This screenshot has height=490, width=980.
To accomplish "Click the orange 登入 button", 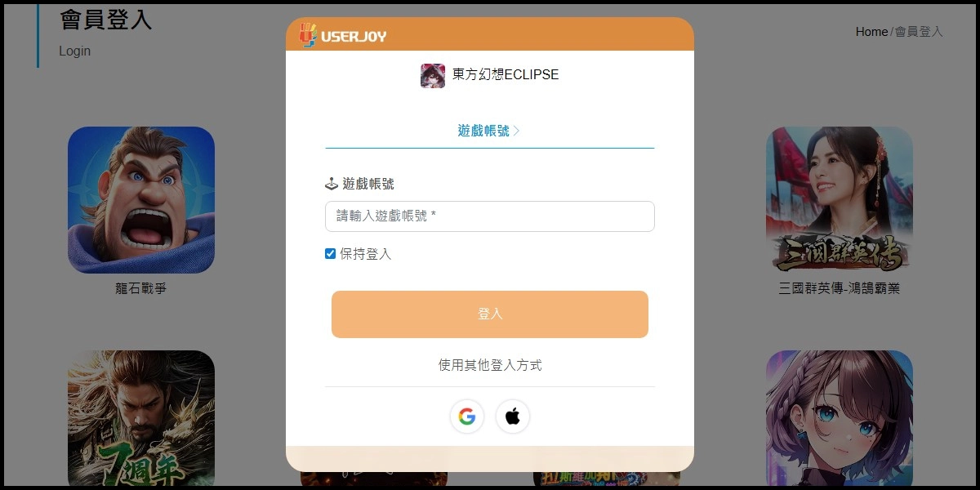I will pyautogui.click(x=490, y=314).
